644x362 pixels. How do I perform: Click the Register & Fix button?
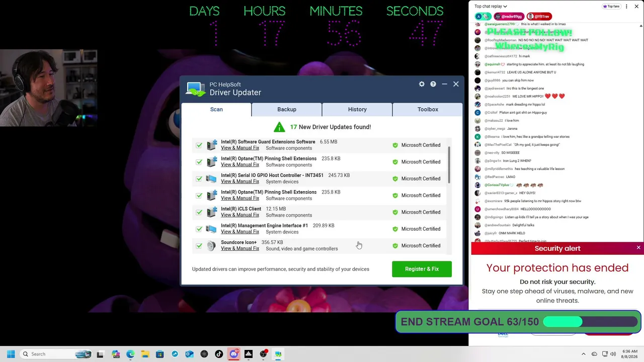click(422, 269)
